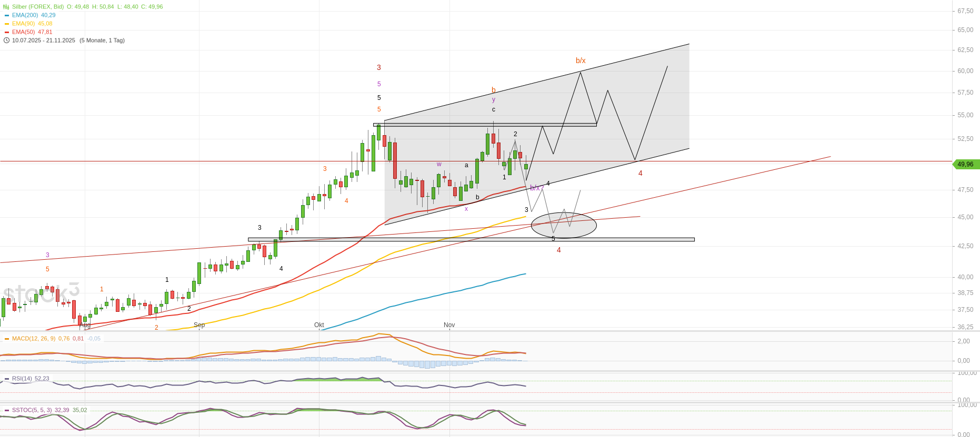Click the oval target zone drawing on chart
This screenshot has width=980, height=437.
(x=564, y=226)
